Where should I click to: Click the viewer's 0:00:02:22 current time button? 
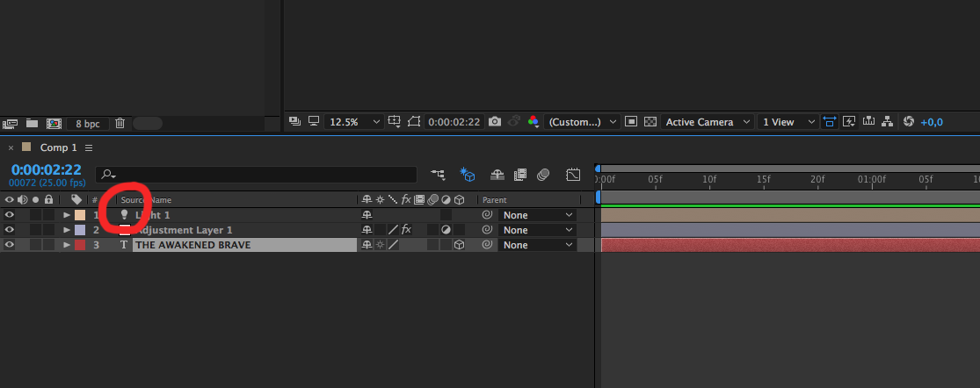tap(454, 122)
